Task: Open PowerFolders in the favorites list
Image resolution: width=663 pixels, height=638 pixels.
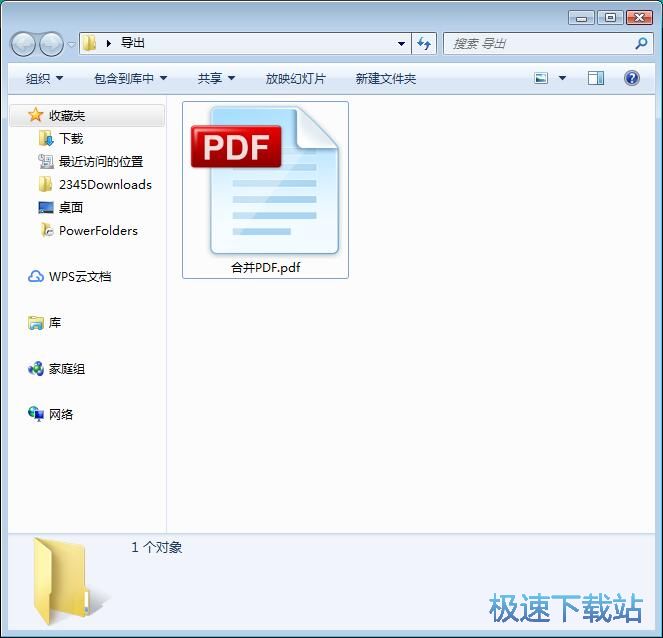Action: [98, 231]
